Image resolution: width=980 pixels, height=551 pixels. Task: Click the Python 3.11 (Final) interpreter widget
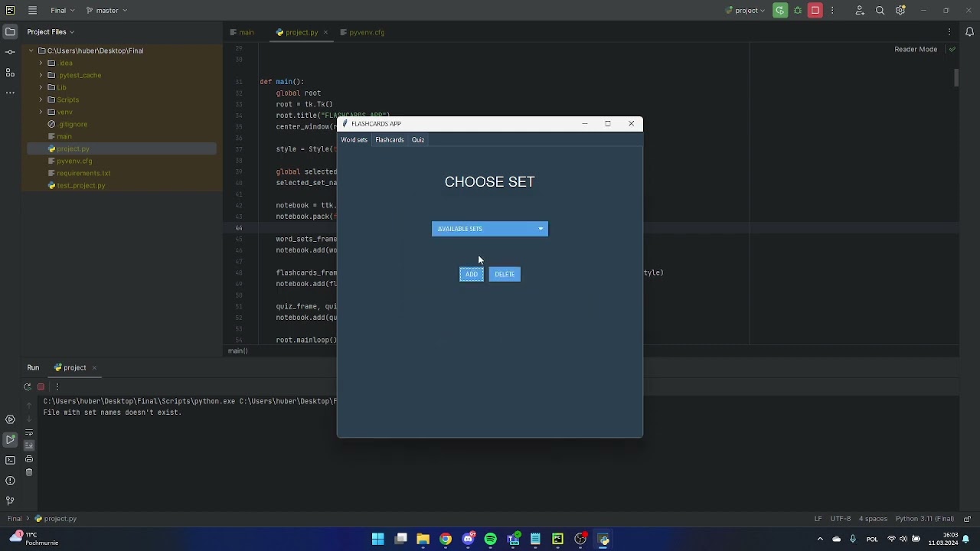[x=925, y=519]
